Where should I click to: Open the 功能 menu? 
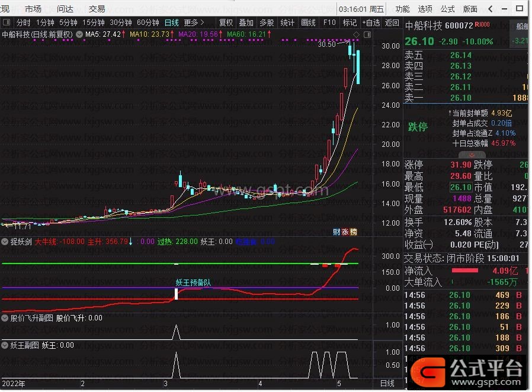click(x=402, y=9)
